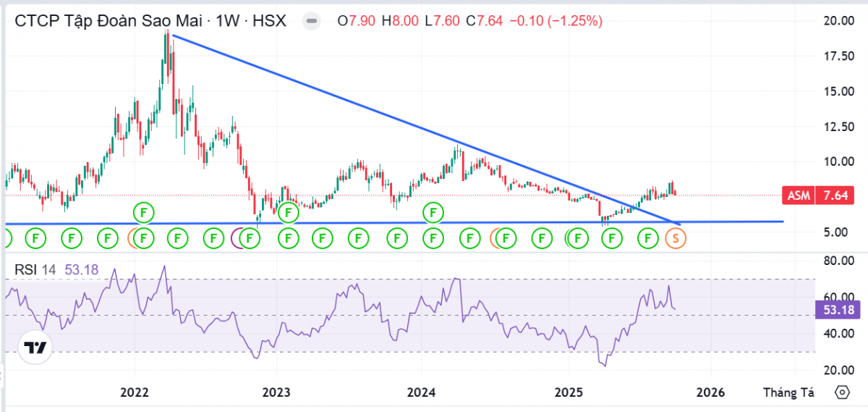The width and height of the screenshot is (868, 412).
Task: Click the upper F marker near 2023
Action: point(289,213)
